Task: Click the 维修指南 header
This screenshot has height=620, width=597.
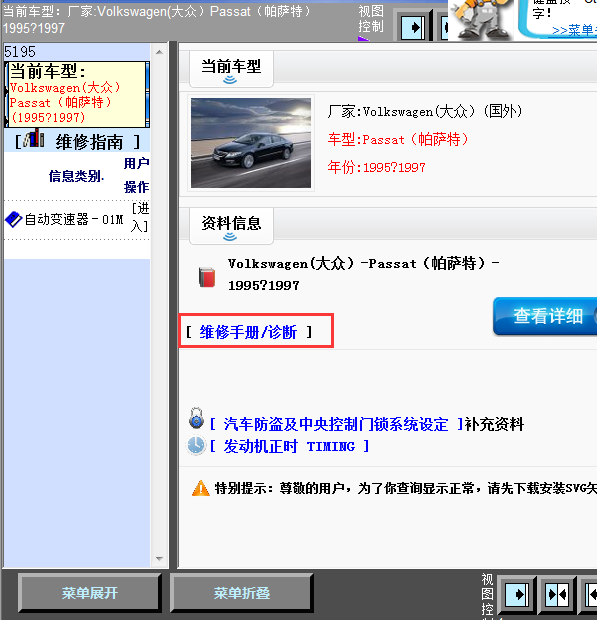Action: coord(77,141)
